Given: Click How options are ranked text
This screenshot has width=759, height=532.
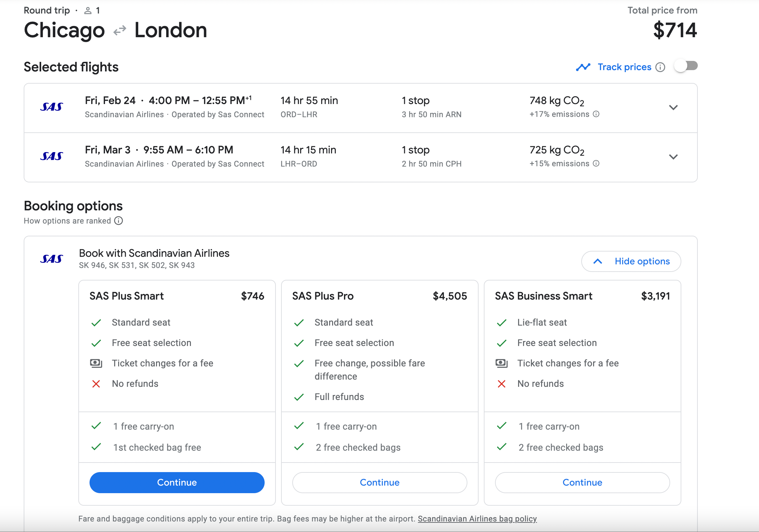Looking at the screenshot, I should pos(67,221).
